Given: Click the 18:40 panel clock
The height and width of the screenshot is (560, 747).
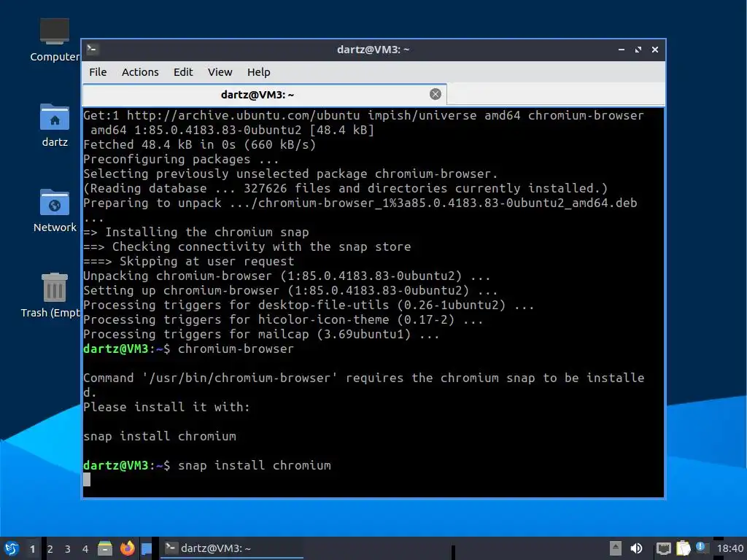Looking at the screenshot, I should 729,548.
